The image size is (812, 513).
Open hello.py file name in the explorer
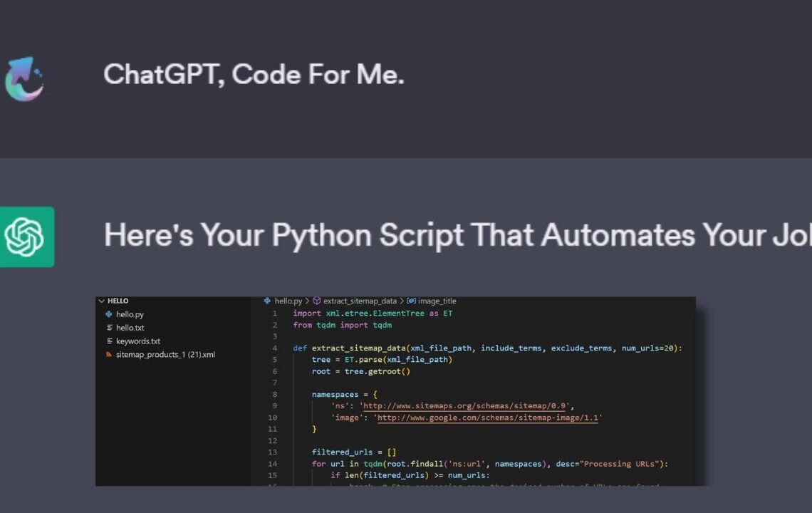coord(130,314)
